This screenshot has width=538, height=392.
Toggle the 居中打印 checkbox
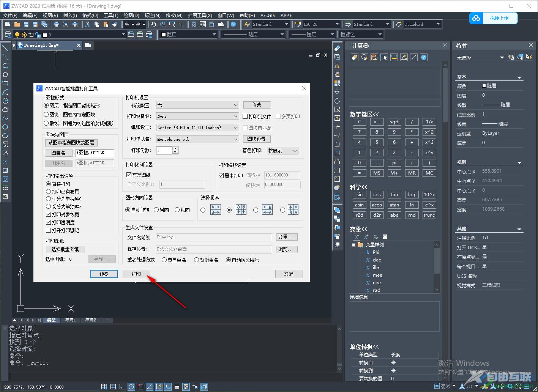221,176
